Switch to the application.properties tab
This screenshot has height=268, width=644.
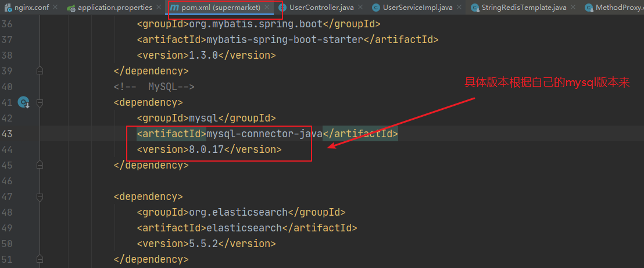pos(115,8)
